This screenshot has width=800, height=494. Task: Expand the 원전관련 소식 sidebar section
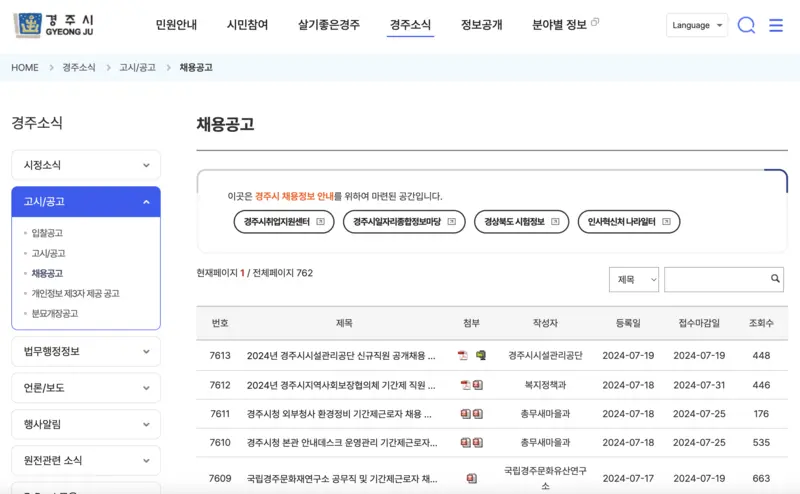click(x=86, y=460)
